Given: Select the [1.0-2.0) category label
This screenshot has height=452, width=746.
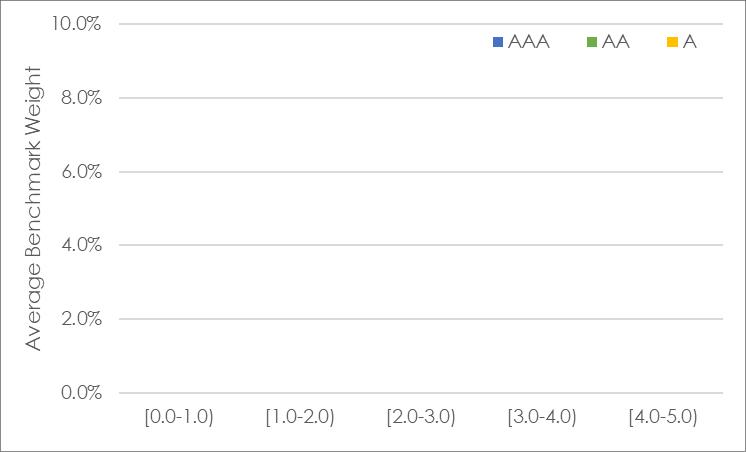Looking at the screenshot, I should coord(300,417).
